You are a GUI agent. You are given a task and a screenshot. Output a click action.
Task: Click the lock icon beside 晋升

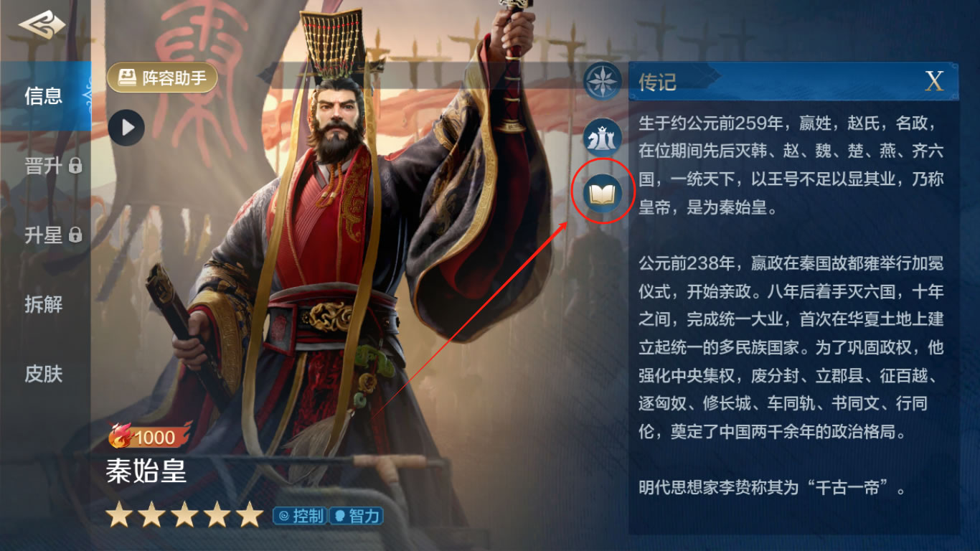point(75,166)
